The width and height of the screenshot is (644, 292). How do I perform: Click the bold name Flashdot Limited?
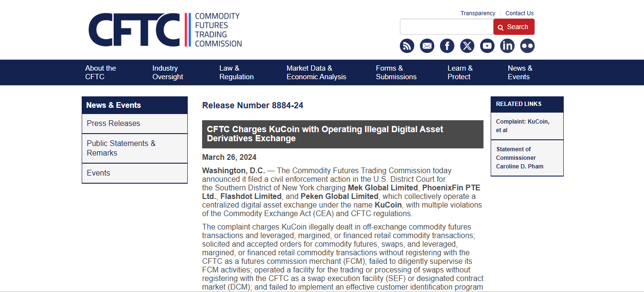pos(251,197)
